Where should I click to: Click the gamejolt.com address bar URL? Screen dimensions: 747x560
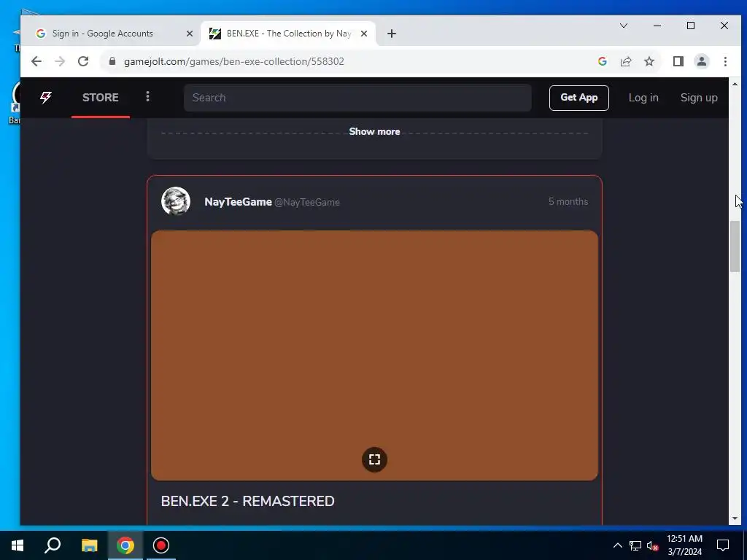tap(234, 61)
